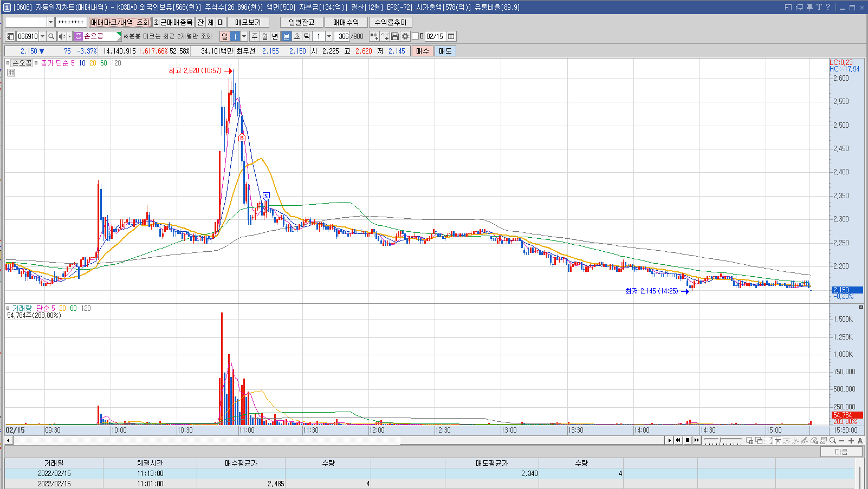The image size is (868, 489).
Task: Click the chart zoom slider handle
Action: coord(720,440)
